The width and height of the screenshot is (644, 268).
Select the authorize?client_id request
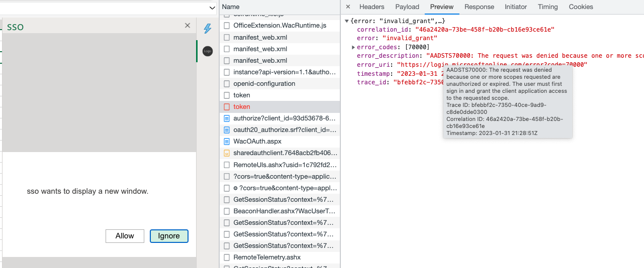(280, 118)
